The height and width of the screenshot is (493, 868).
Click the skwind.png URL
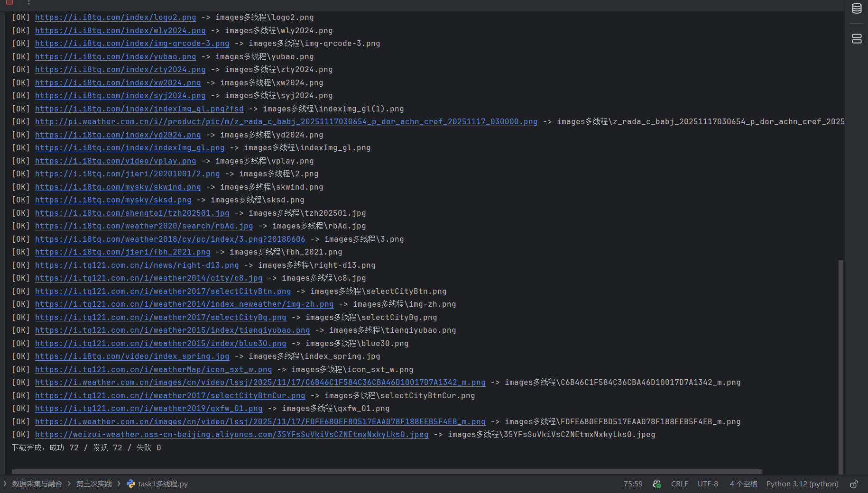click(118, 187)
